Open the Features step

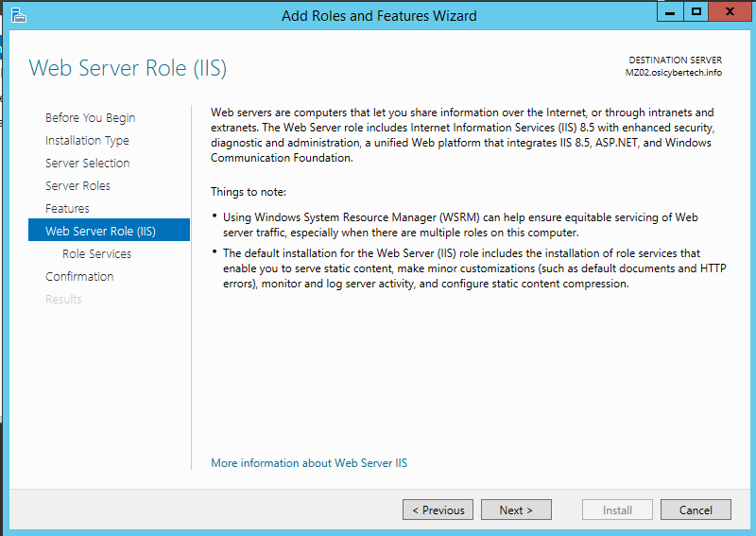click(67, 208)
